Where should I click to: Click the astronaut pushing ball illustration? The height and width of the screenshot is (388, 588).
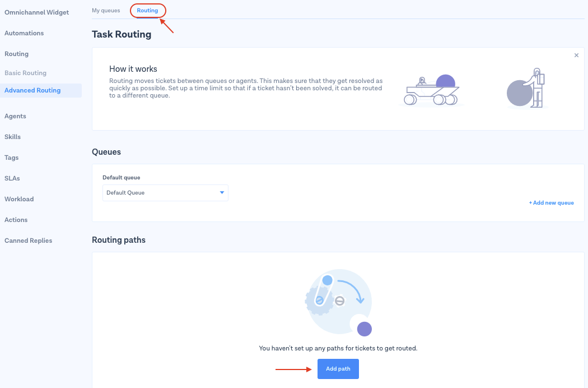(x=526, y=89)
